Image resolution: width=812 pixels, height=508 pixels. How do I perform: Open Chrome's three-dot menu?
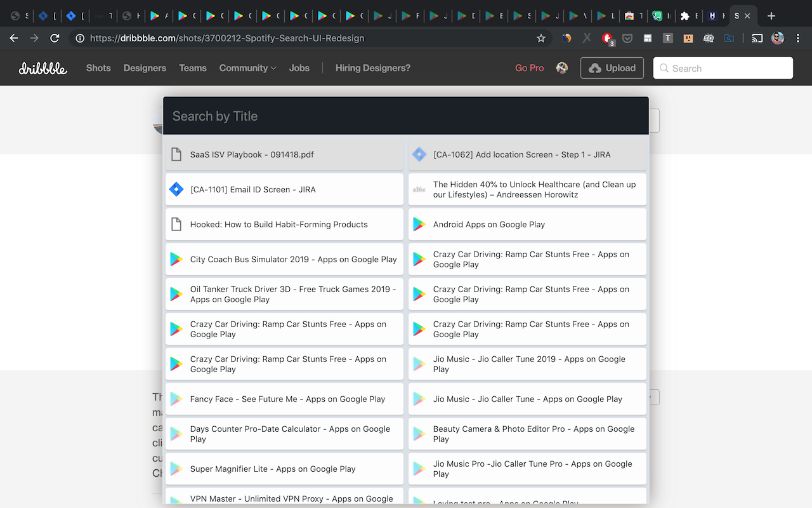click(x=798, y=38)
